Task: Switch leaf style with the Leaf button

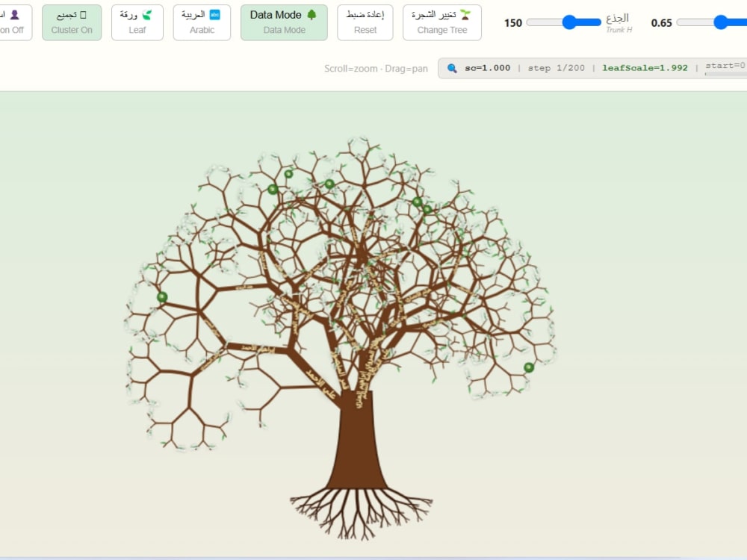Action: click(137, 22)
